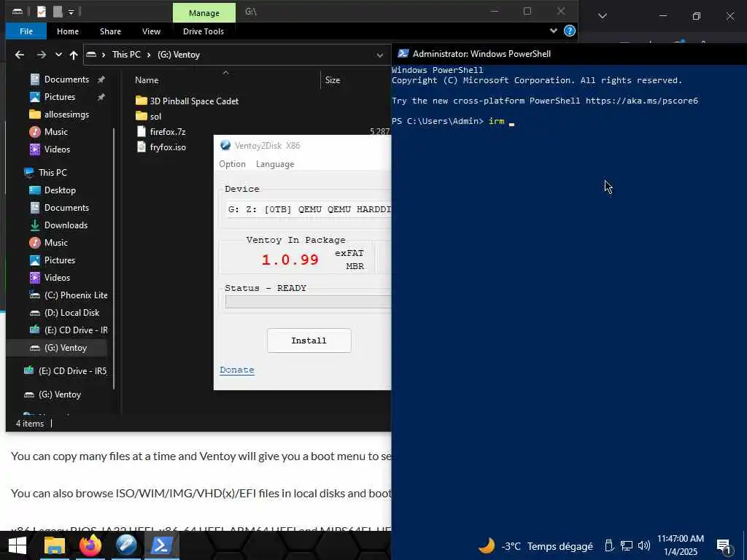This screenshot has width=747, height=560.
Task: Click the blue Help icon in Explorer
Action: tap(569, 31)
